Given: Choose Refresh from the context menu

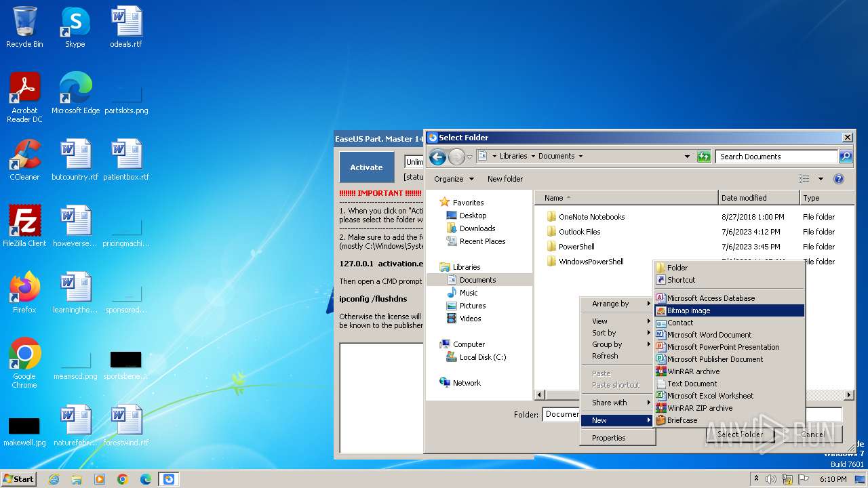Looking at the screenshot, I should (618, 356).
